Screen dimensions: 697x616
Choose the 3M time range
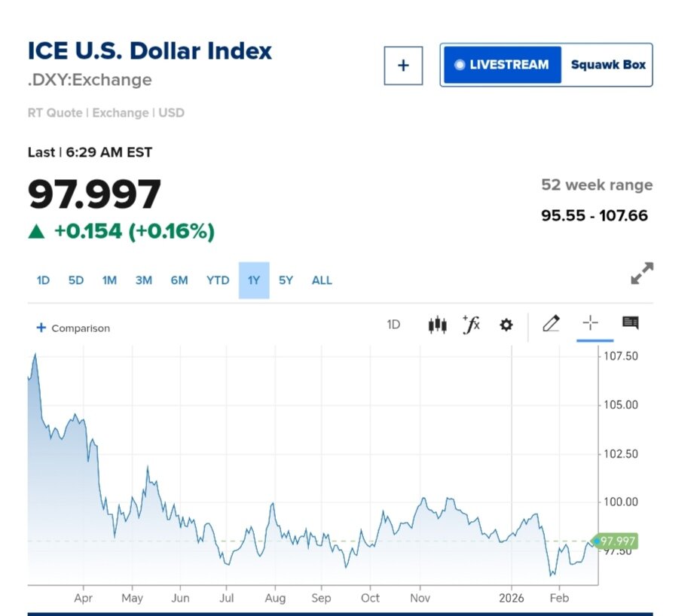point(143,280)
